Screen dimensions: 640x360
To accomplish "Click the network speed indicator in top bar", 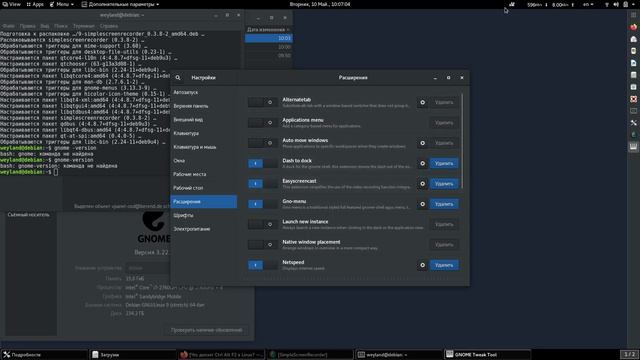I will tap(550, 4).
